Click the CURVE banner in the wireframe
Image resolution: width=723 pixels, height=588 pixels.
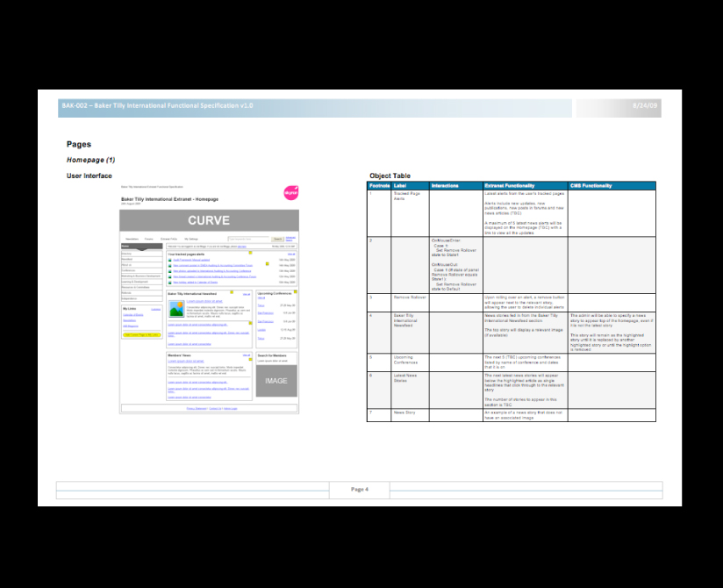tap(209, 220)
